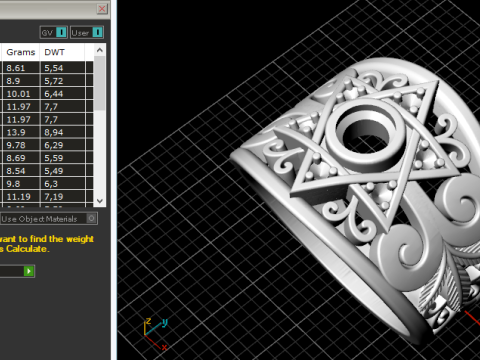
Task: Toggle the User switch
Action: (x=87, y=32)
